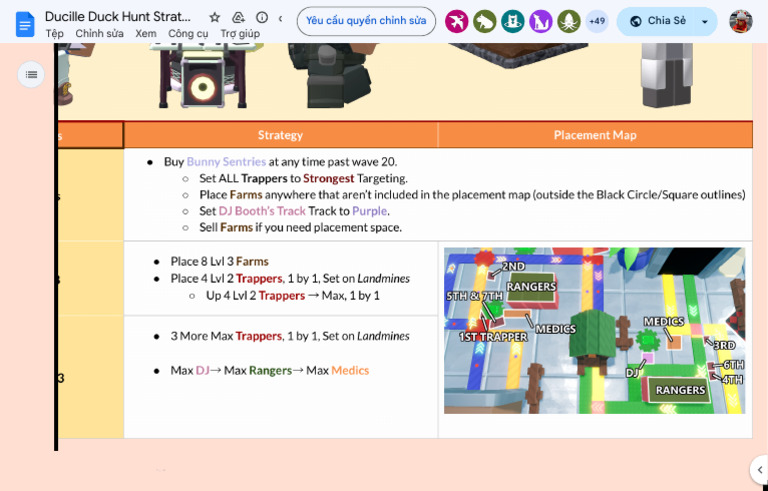Click the green Rangers text in Max line
Screen dimensions: 768x491
pyautogui.click(x=270, y=370)
